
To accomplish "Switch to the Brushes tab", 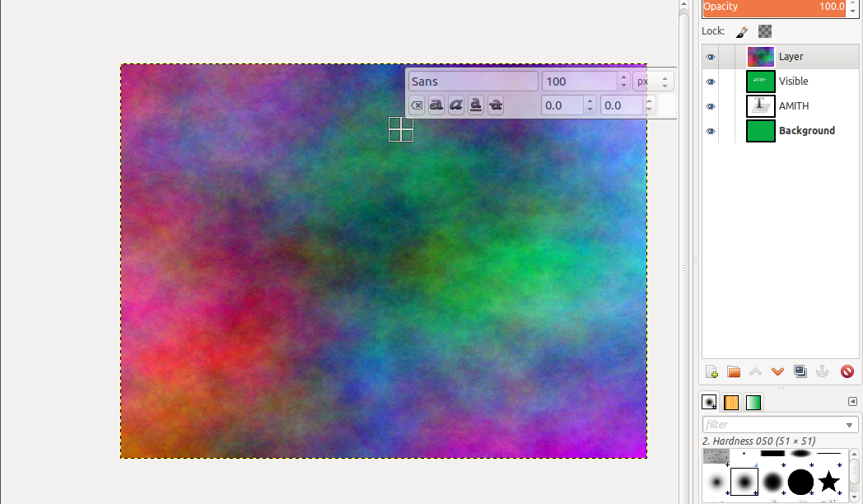I will 710,402.
